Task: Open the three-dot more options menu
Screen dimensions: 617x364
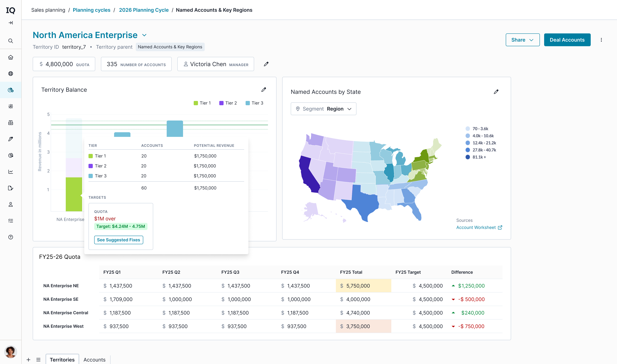Action: click(x=601, y=40)
